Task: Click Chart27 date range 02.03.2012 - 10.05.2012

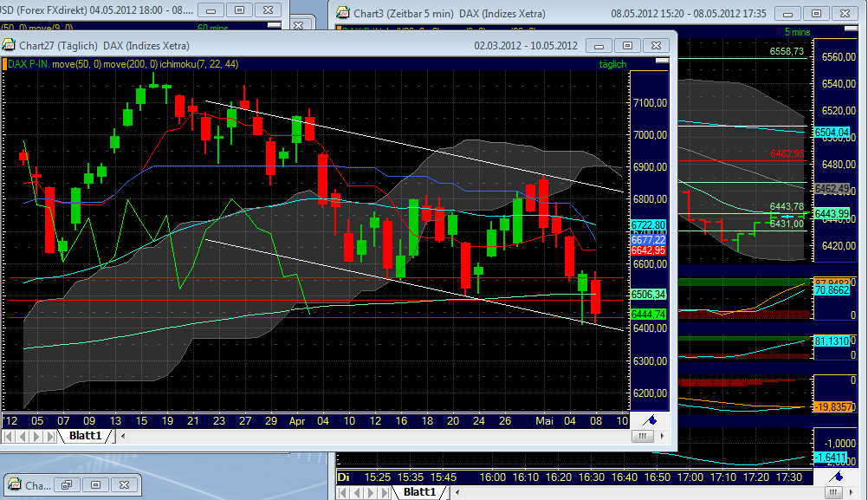Action: pos(525,45)
